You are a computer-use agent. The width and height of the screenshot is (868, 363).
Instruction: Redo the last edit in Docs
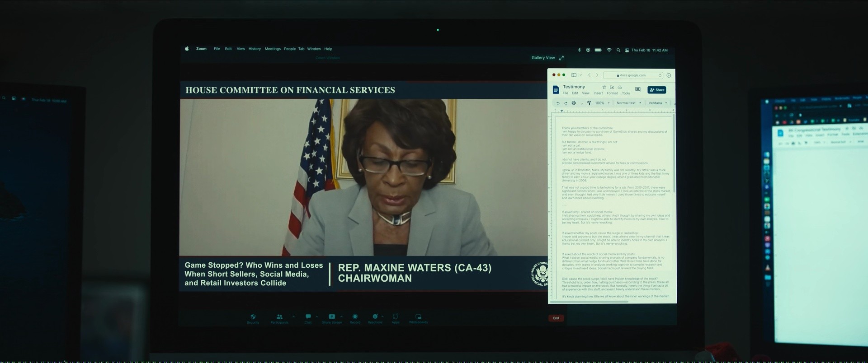tap(566, 103)
